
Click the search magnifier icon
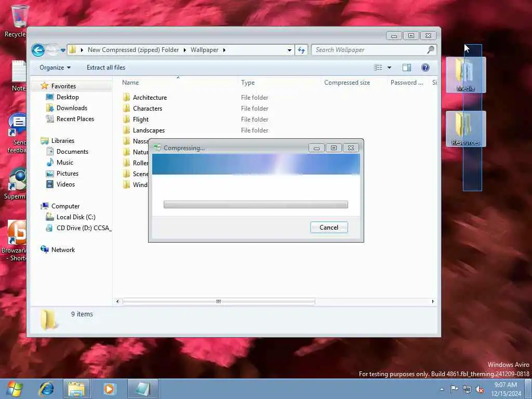(431, 50)
